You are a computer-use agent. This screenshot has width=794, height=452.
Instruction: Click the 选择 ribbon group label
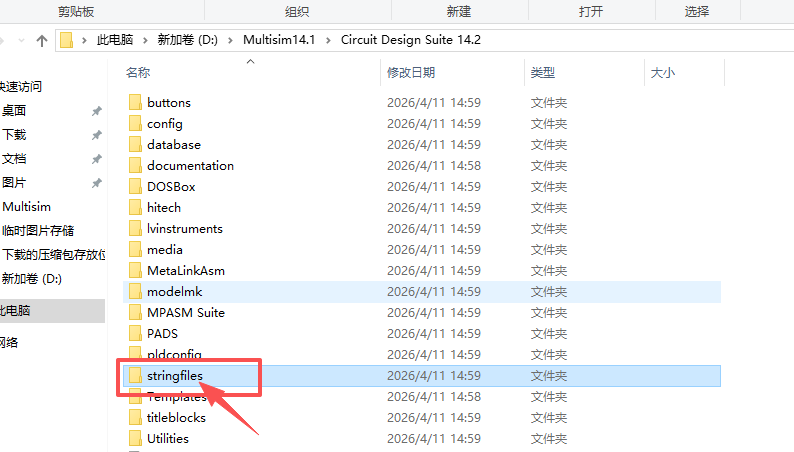coord(697,12)
